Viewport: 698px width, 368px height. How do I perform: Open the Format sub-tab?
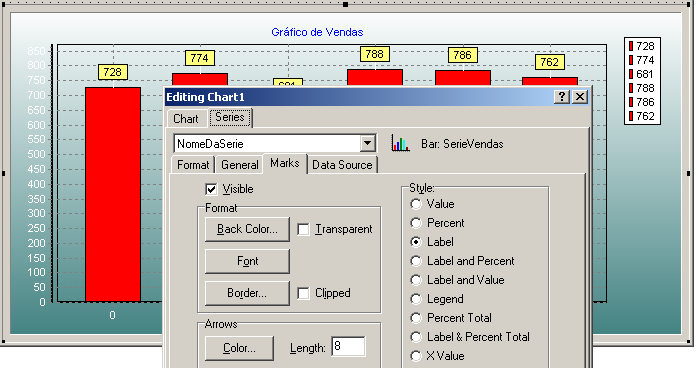(x=193, y=165)
